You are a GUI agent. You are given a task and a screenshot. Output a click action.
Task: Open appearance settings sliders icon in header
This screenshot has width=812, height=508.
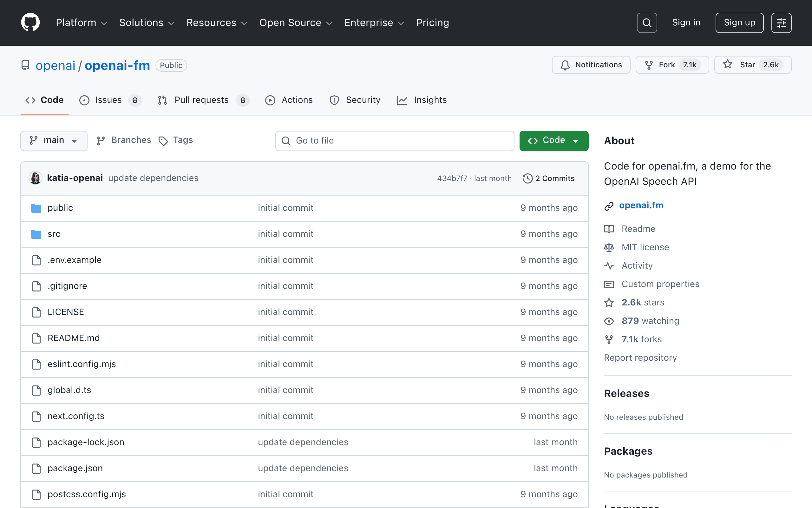pos(781,23)
